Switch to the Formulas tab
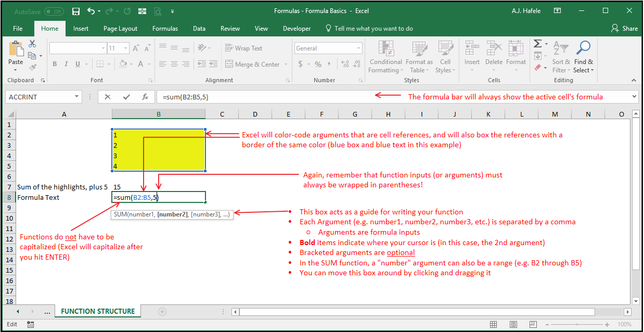Viewport: 644px width, 332px height. pos(165,29)
